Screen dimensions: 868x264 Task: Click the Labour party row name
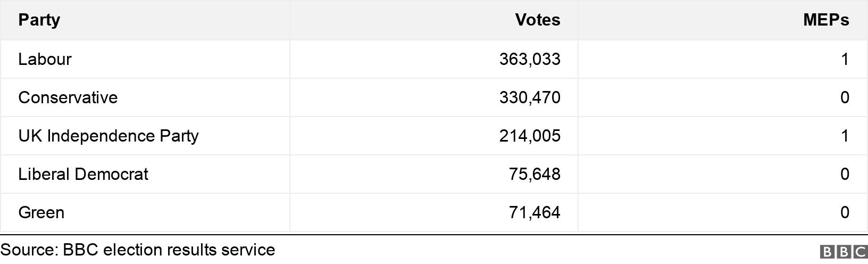[x=45, y=59]
